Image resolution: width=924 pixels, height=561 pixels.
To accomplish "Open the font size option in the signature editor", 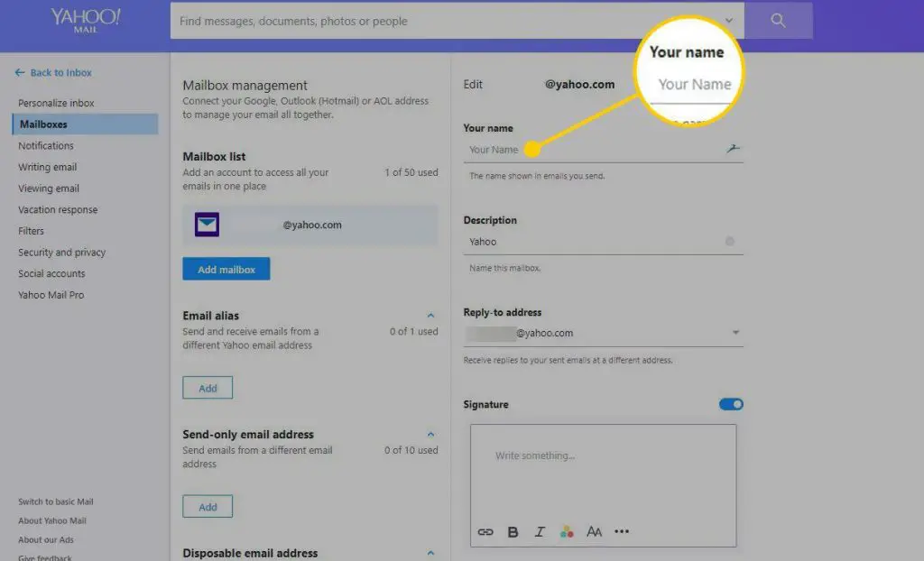I will click(594, 532).
